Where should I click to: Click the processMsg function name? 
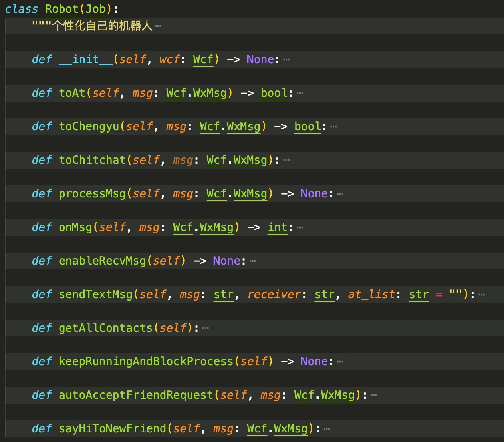click(92, 194)
